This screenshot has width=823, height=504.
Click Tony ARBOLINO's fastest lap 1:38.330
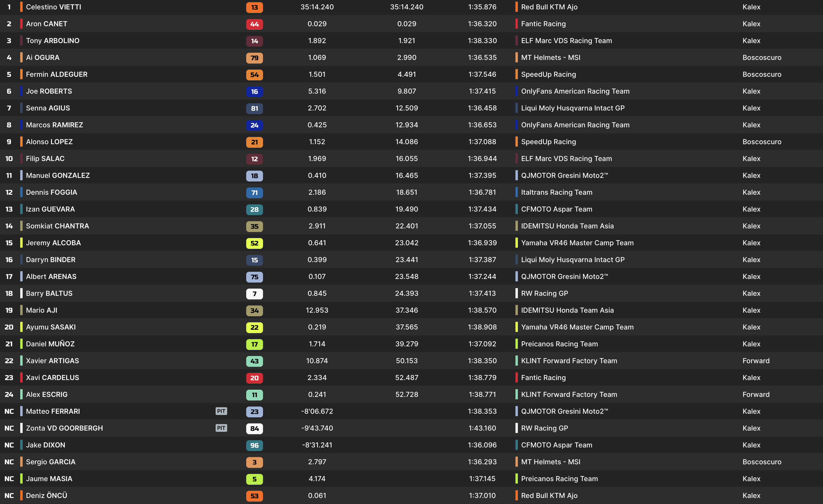pyautogui.click(x=482, y=41)
